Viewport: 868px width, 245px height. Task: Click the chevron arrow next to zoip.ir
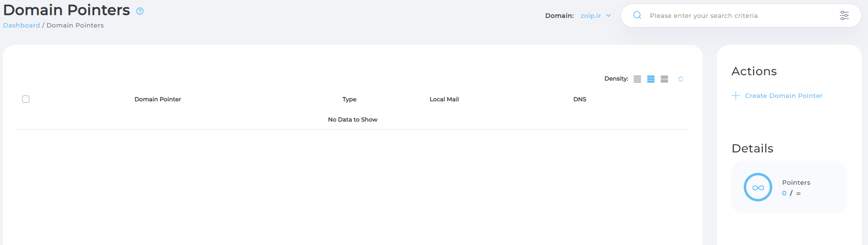(608, 15)
